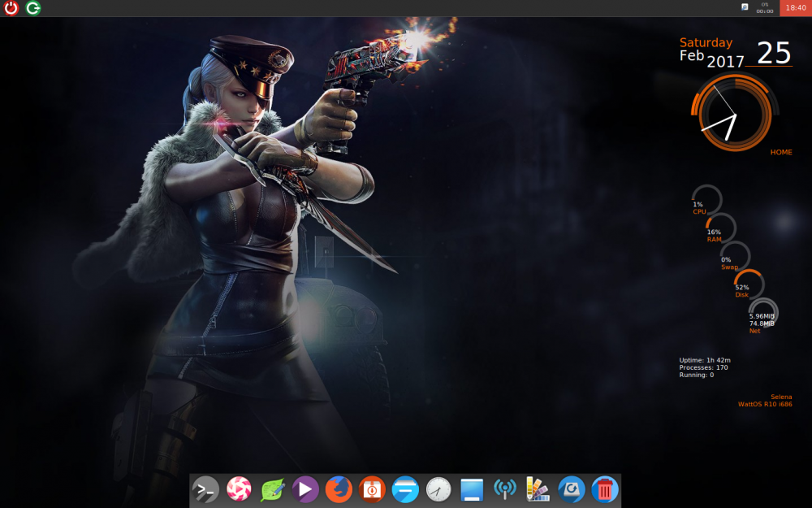Click the Disk 52% gauge

click(749, 284)
